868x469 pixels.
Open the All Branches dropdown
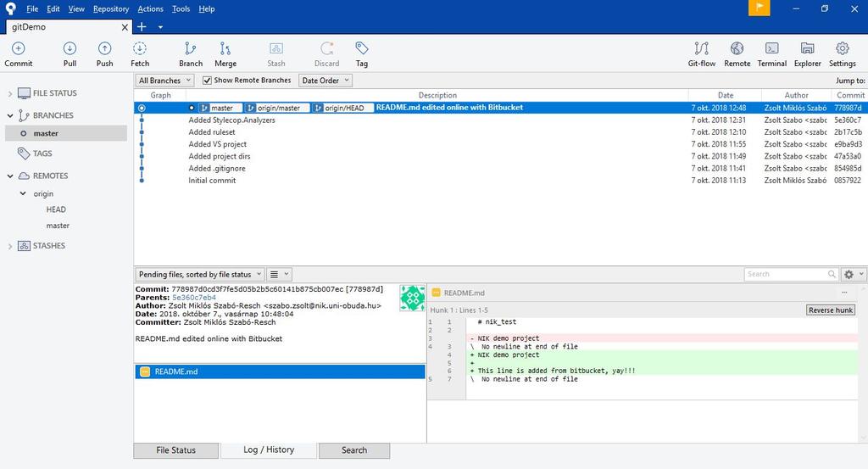click(x=164, y=81)
